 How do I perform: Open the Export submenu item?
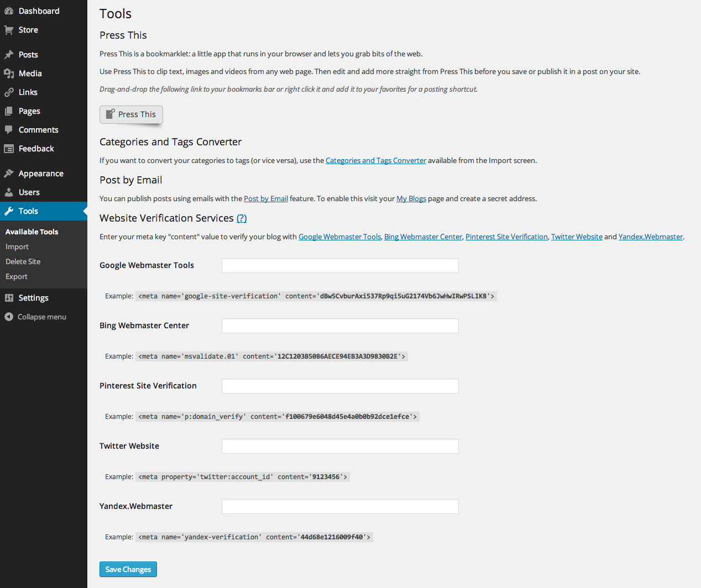click(17, 277)
